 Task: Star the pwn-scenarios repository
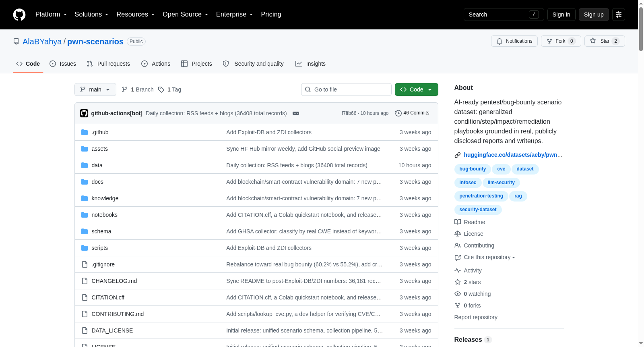pyautogui.click(x=605, y=41)
